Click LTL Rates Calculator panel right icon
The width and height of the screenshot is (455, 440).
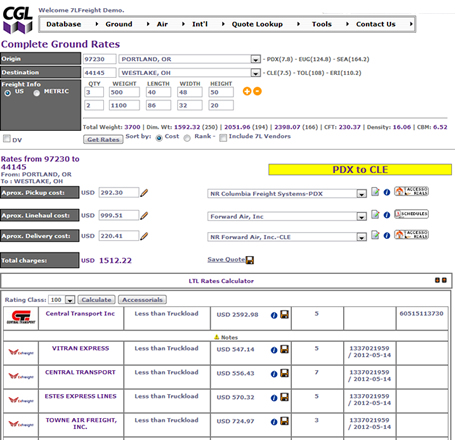pos(444,280)
